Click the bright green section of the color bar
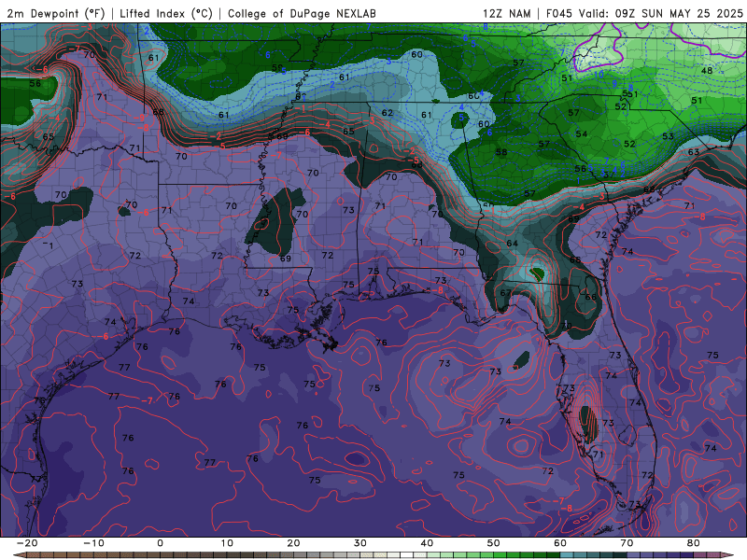This screenshot has width=747, height=560. click(500, 555)
